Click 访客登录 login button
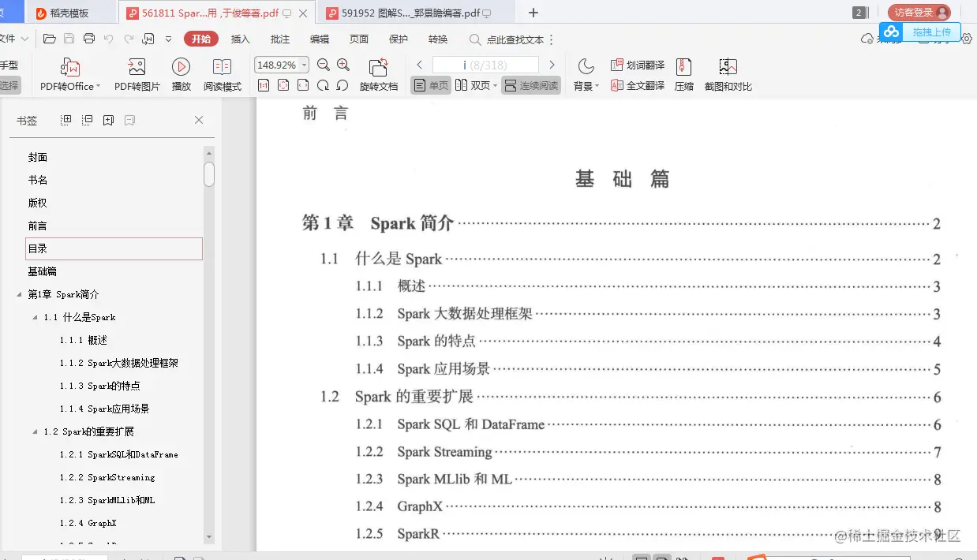977x560 pixels. 919,13
